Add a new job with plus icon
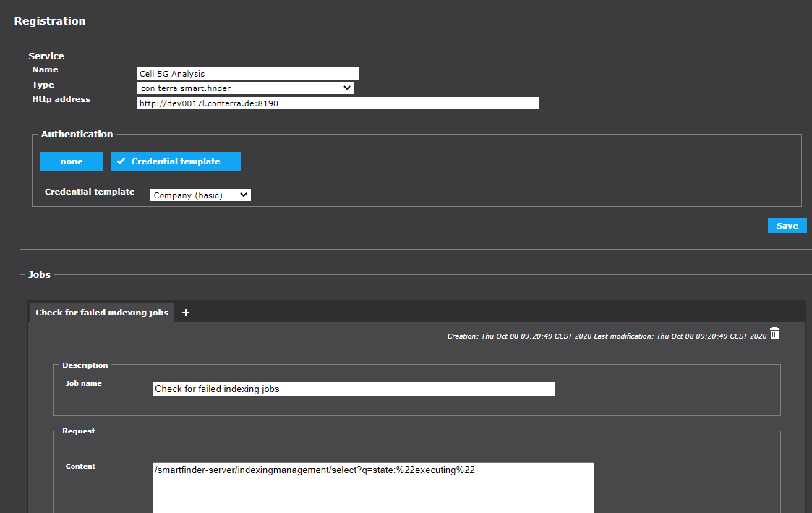 (186, 313)
